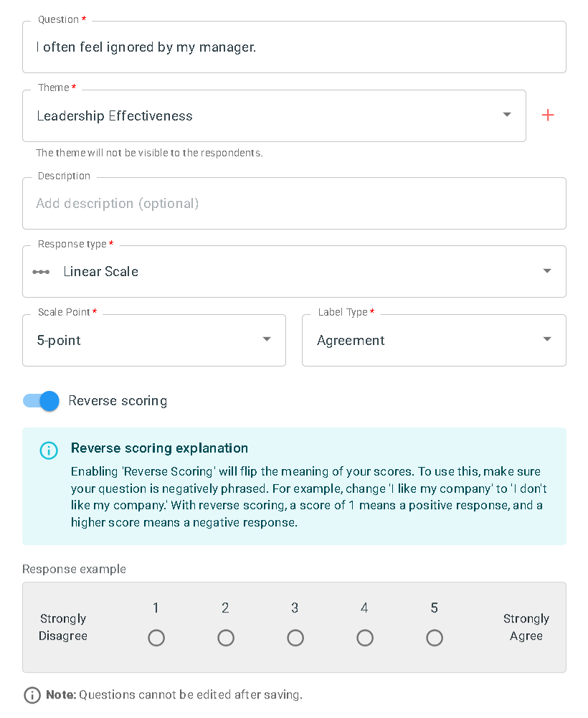Disable the Reverse scoring toggle
The width and height of the screenshot is (588, 718).
point(41,401)
